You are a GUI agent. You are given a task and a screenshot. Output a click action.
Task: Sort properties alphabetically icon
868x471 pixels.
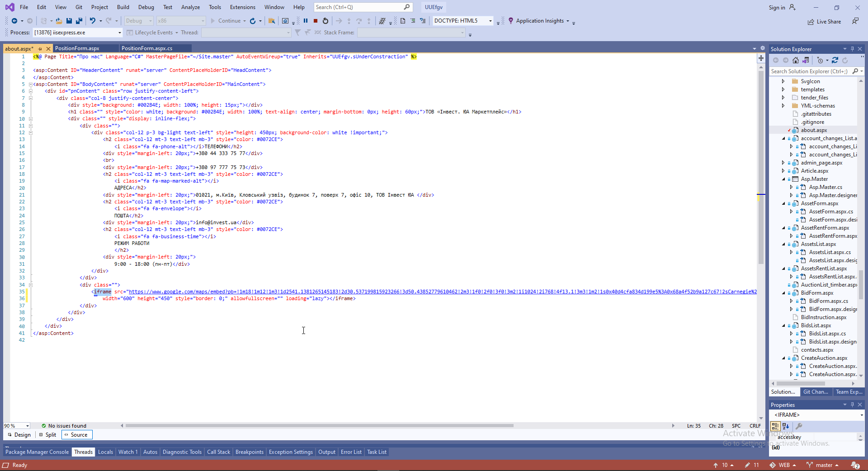[786, 426]
